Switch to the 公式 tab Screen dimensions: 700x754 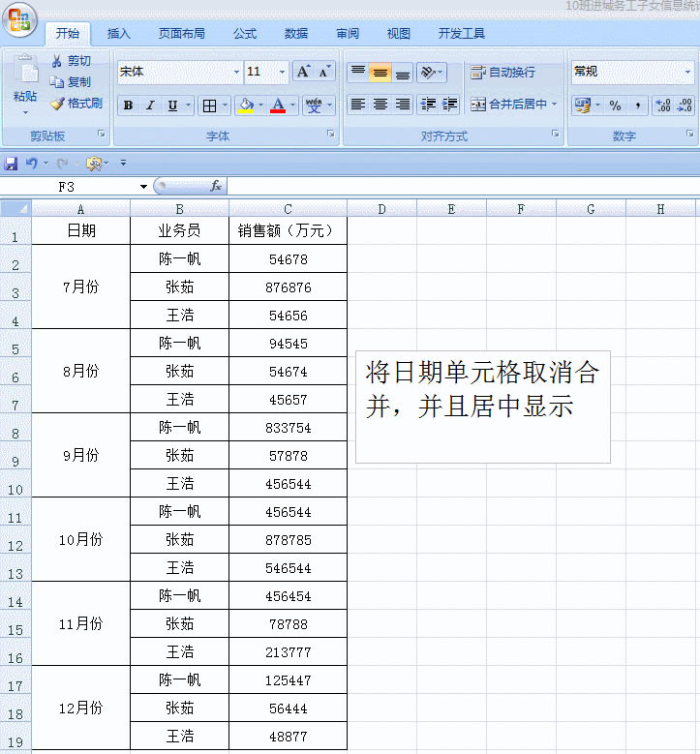[x=245, y=34]
